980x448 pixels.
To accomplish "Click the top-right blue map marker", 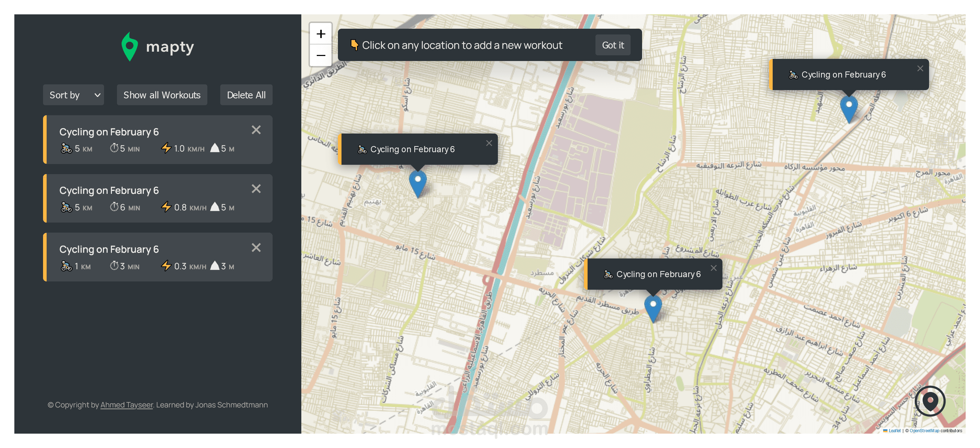I will (x=848, y=108).
